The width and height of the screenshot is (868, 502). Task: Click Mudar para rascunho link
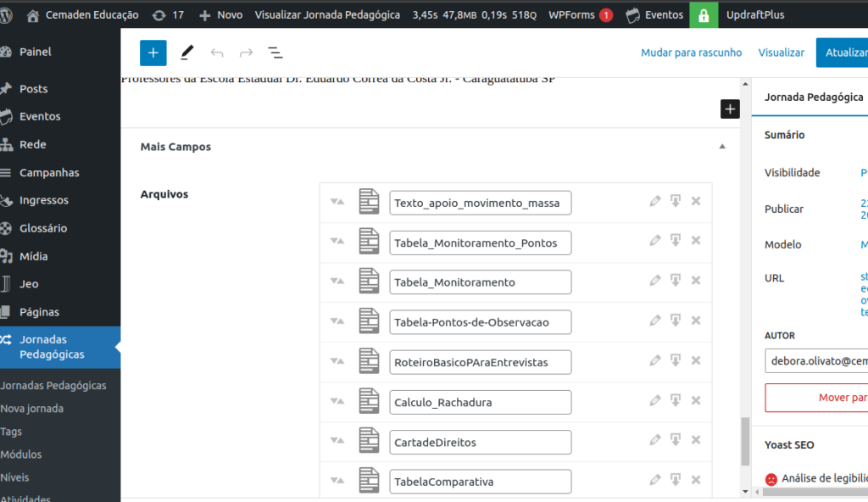click(x=691, y=53)
